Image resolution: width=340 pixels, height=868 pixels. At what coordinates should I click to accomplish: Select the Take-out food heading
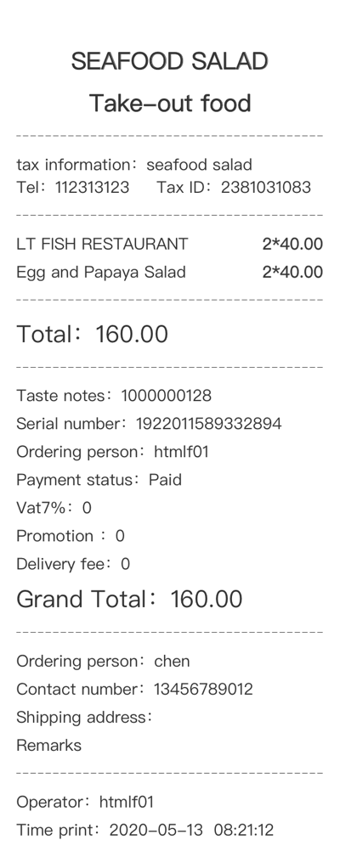(x=170, y=104)
